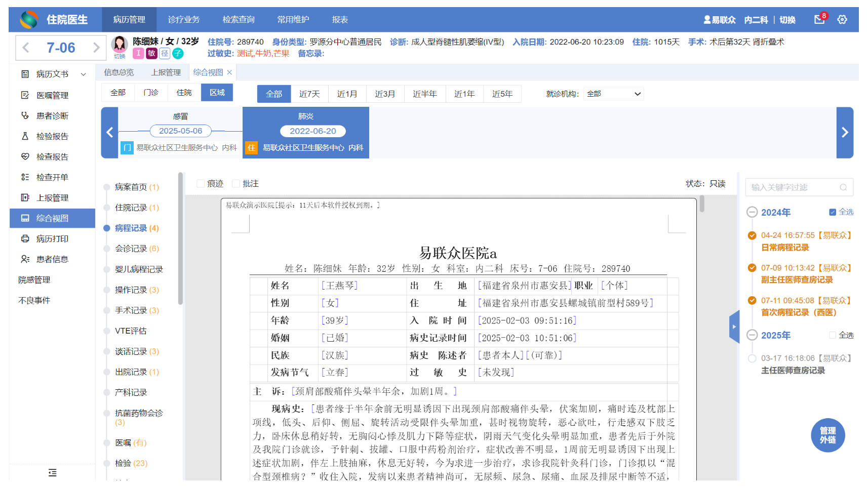Screen dimensions: 868x487
Task: Open the message notification icon with badge
Action: tap(819, 19)
